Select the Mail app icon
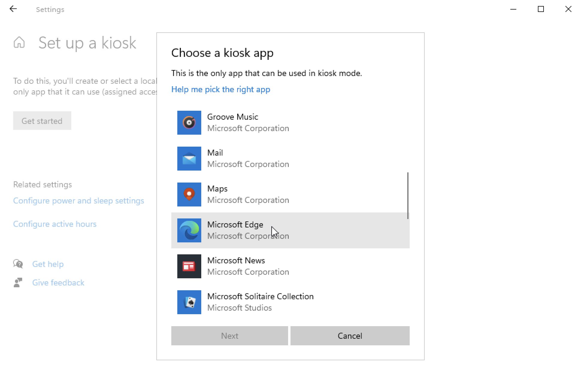 pyautogui.click(x=189, y=159)
